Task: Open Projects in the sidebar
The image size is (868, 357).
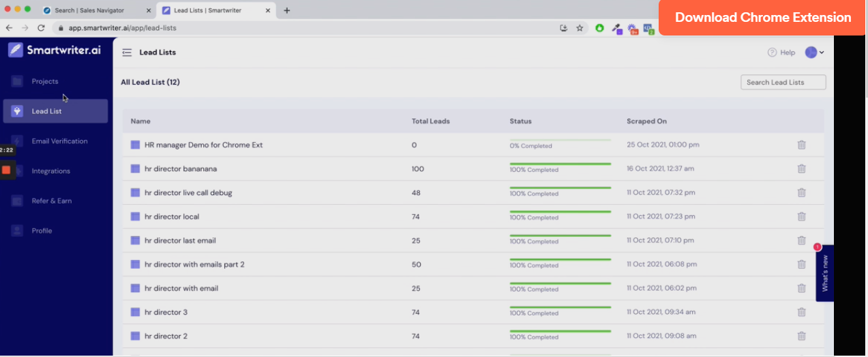Action: pyautogui.click(x=45, y=81)
